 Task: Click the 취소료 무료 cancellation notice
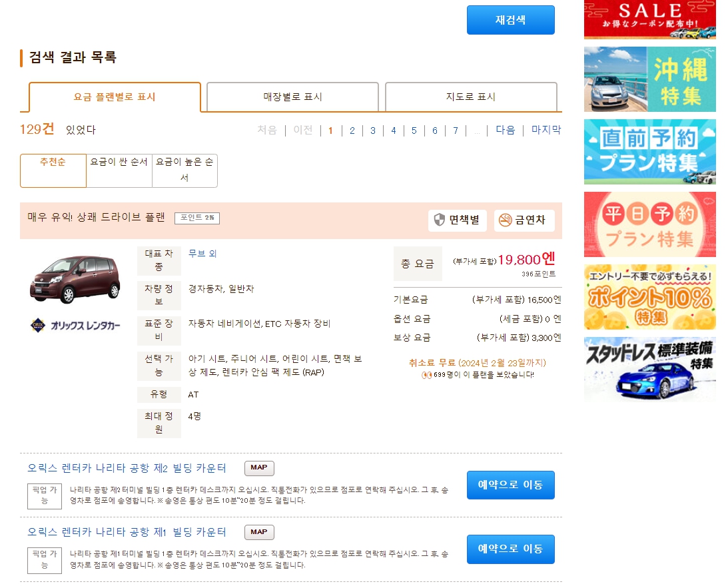(478, 363)
